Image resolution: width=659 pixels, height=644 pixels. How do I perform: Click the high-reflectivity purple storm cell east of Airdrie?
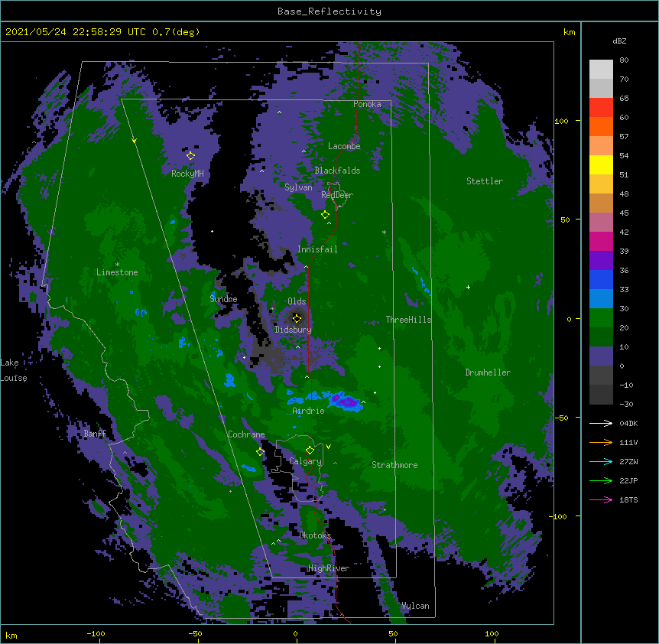344,400
